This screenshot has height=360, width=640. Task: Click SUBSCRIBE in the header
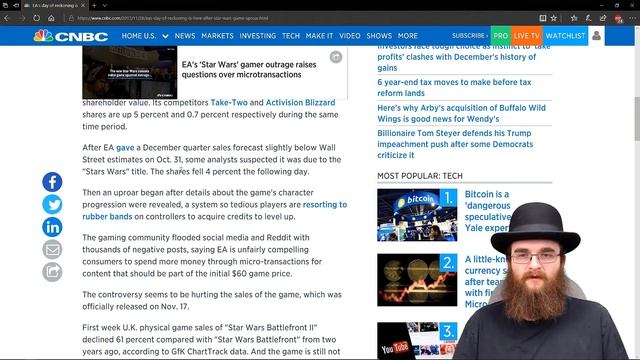pos(470,36)
